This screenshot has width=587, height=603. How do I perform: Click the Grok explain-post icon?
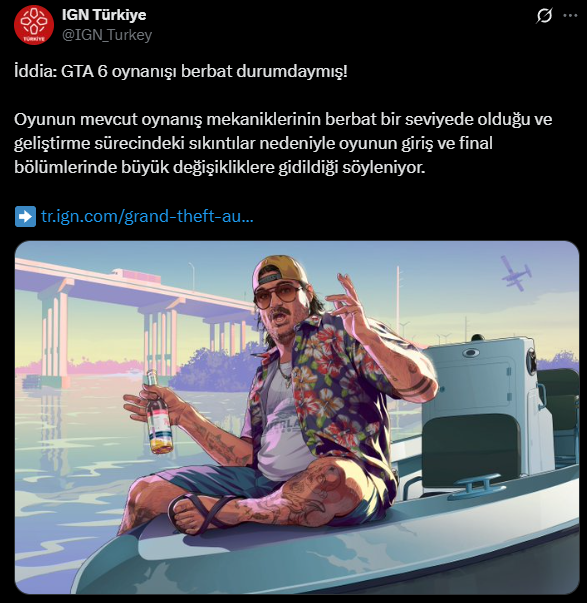pos(544,16)
